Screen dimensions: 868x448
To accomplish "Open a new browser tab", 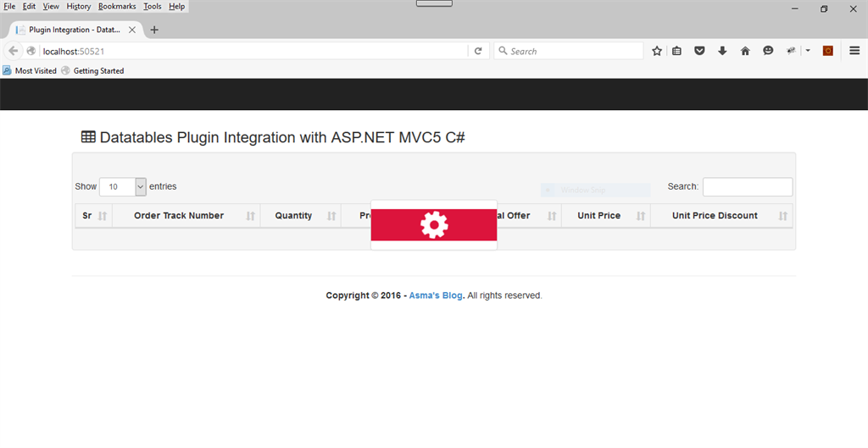I will click(154, 30).
